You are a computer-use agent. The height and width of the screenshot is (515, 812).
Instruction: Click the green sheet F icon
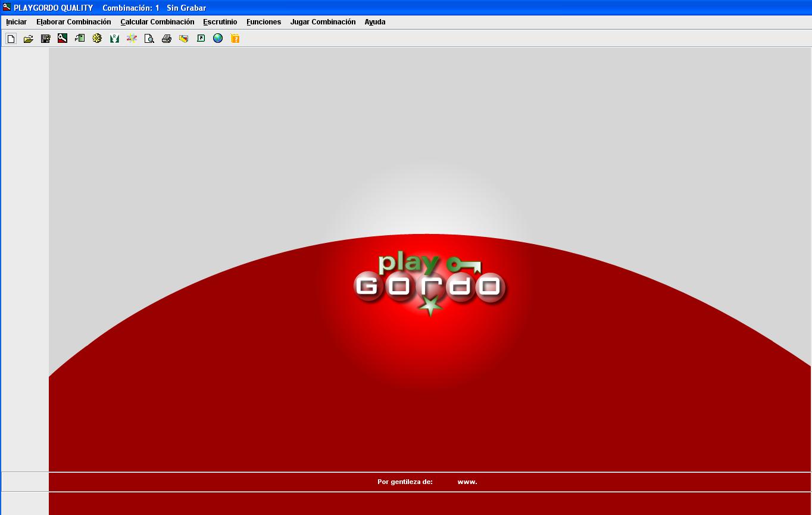[80, 39]
